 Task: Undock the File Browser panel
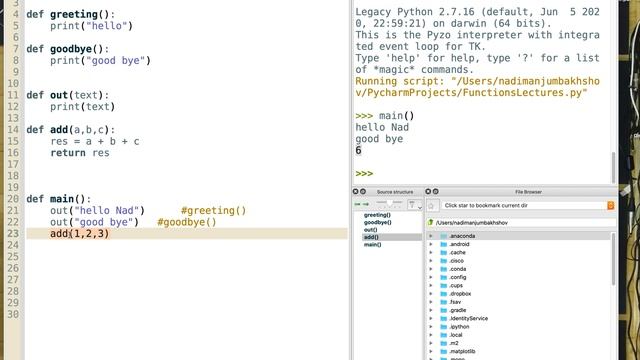coord(436,191)
